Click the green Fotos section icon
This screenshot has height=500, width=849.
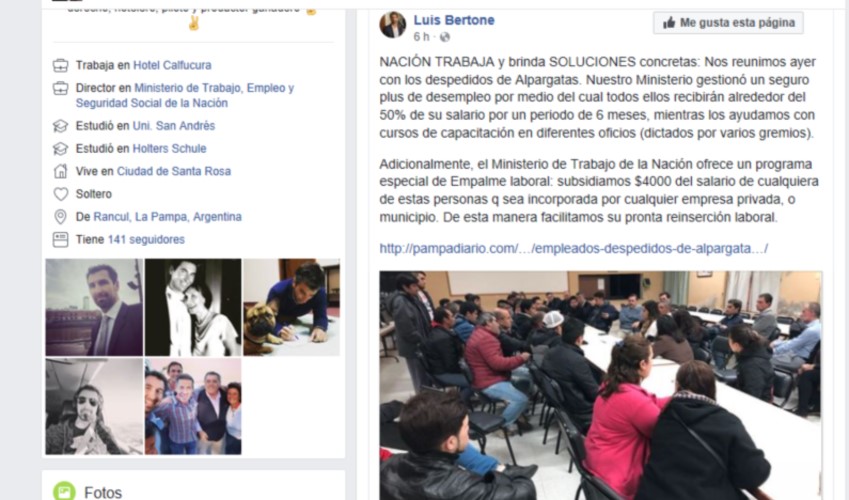coord(64,491)
